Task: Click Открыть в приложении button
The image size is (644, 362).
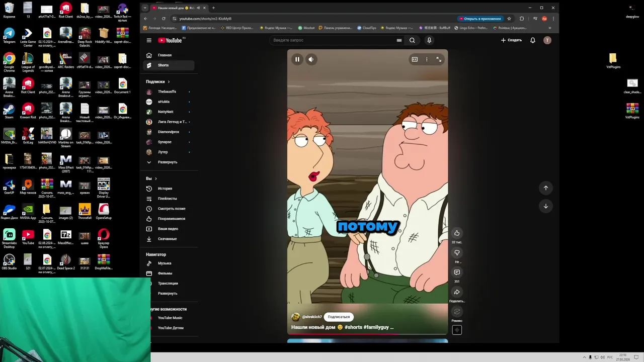Action: [x=480, y=19]
